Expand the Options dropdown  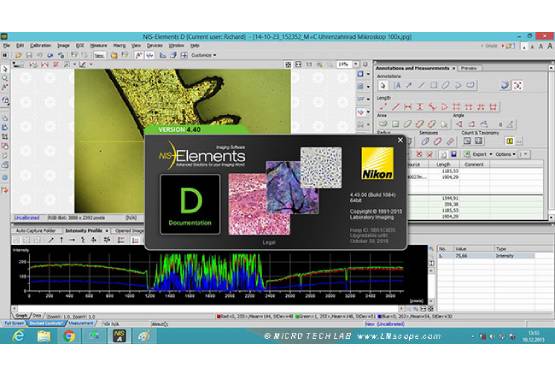(505, 154)
